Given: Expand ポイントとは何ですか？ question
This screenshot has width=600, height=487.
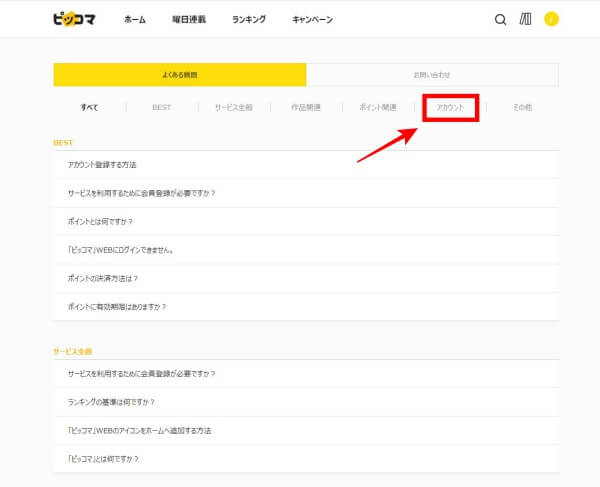Looking at the screenshot, I should click(x=100, y=221).
